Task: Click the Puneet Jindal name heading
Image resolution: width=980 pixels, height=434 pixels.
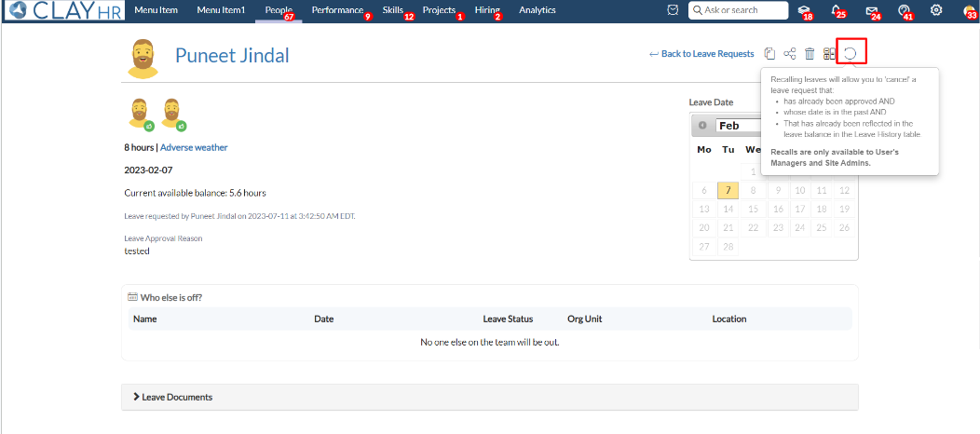Action: click(232, 56)
